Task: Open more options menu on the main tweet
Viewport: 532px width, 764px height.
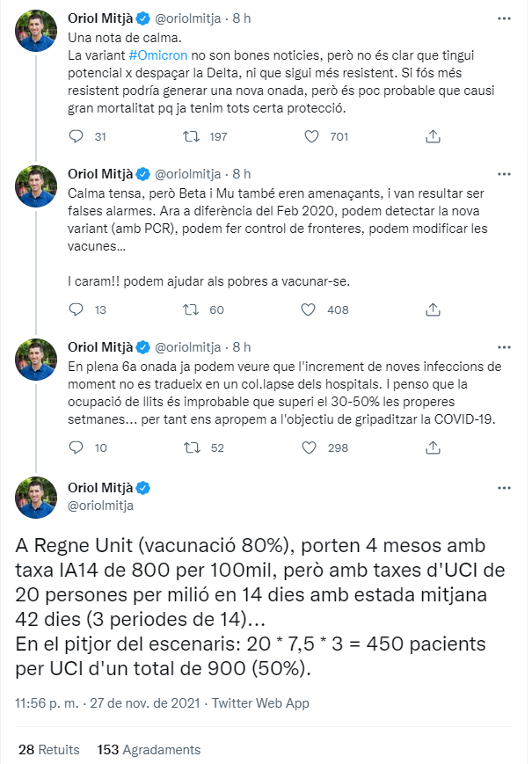Action: pos(502,488)
